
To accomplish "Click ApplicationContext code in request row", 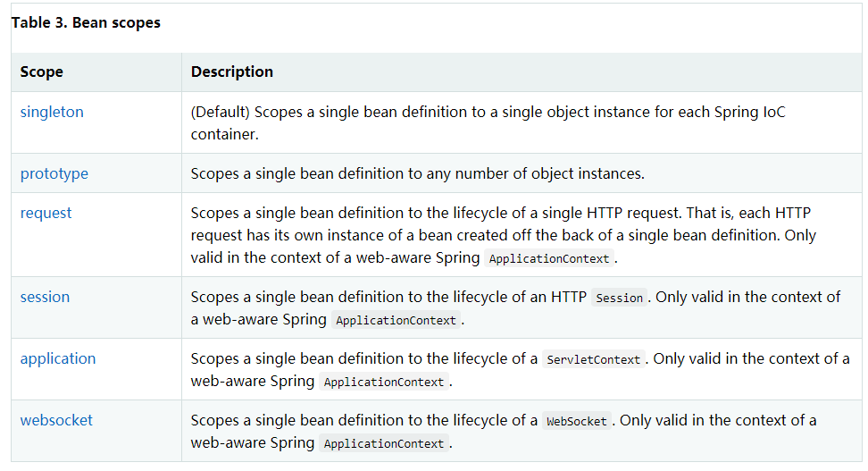I will (x=549, y=258).
